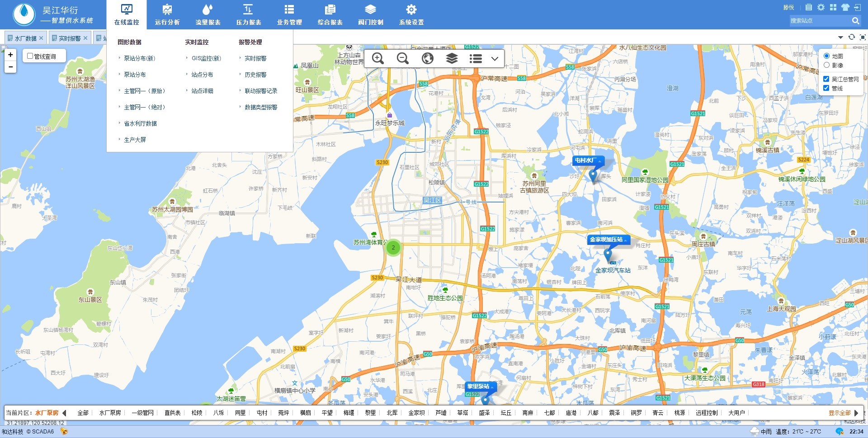Screen dimensions: 868x438
Task: Click the notepad icon in top-right header
Action: [809, 7]
